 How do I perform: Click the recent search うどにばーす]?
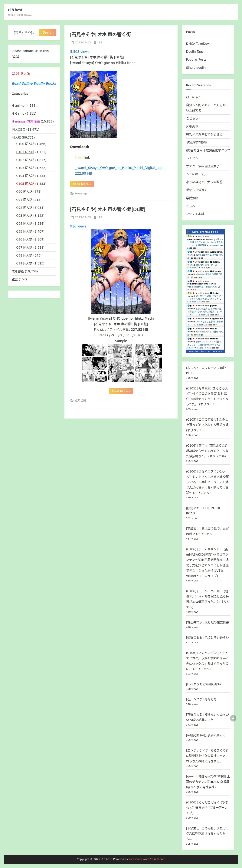196,174
